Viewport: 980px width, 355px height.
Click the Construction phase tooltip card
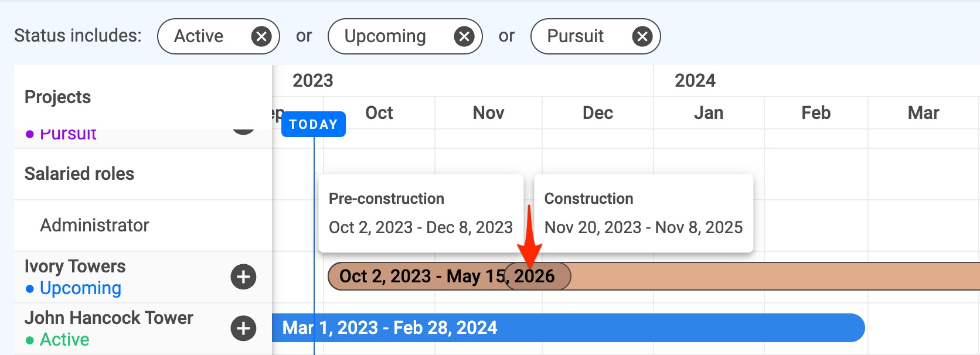point(644,213)
